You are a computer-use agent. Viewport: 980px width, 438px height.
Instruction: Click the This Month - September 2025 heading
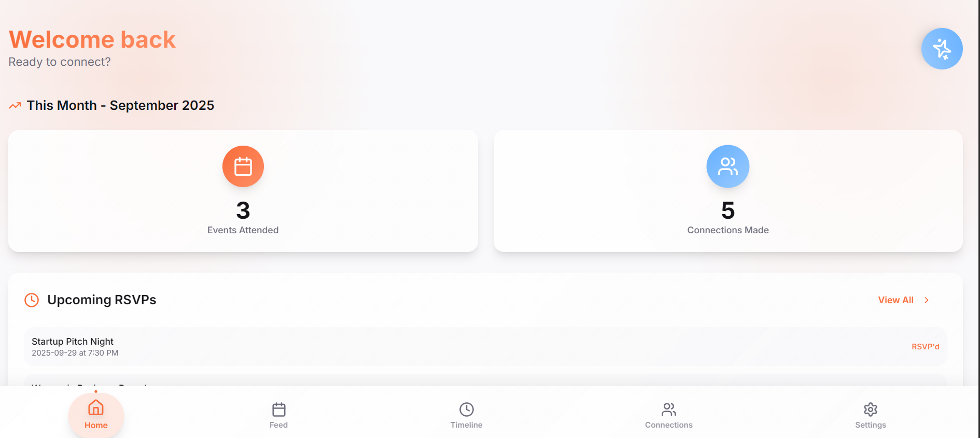120,106
